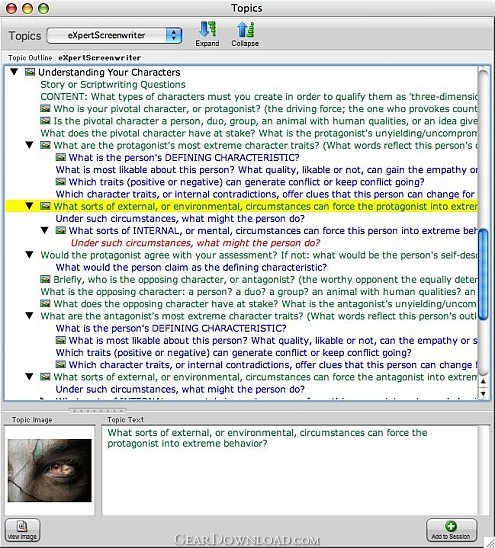Click inside the Topic Text area

coord(290,470)
